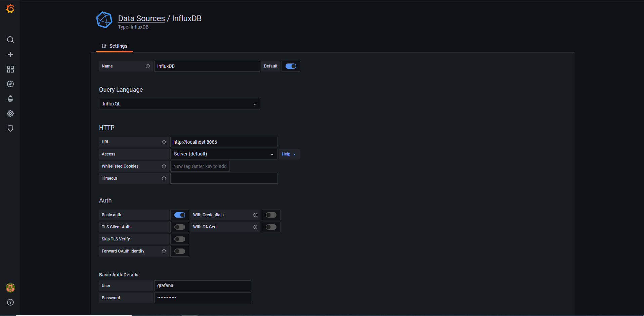Expand the Access Help section
Viewport: 644px width, 316px height.
pyautogui.click(x=289, y=154)
